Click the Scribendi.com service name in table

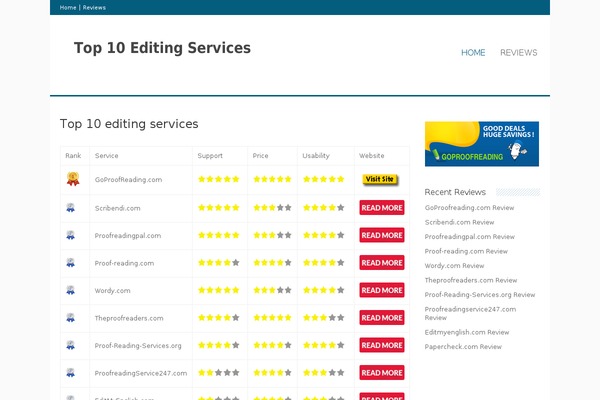[117, 208]
